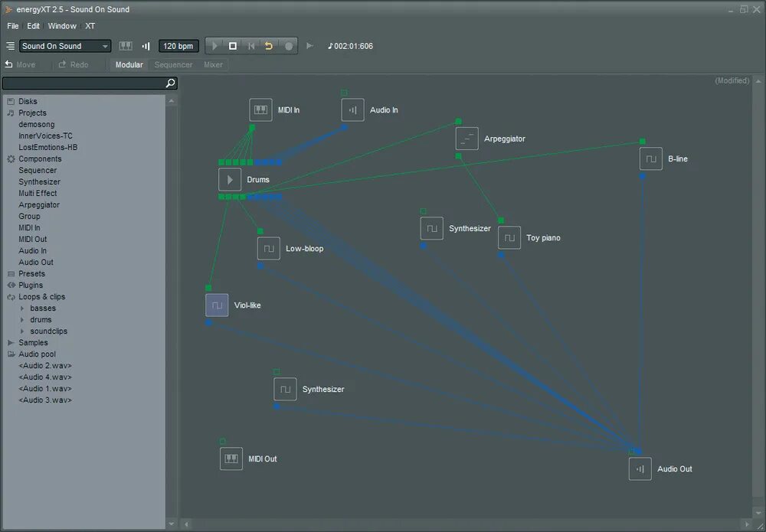Enable loop playback in the transport
This screenshot has height=532, width=766.
click(x=268, y=45)
